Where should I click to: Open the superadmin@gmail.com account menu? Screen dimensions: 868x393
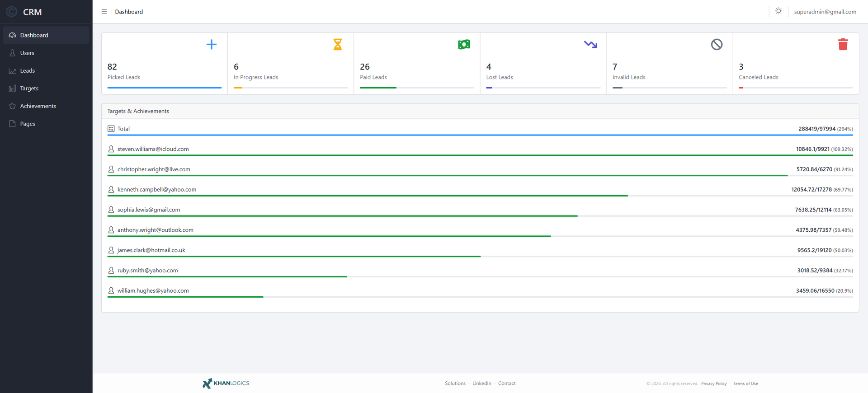pos(825,12)
